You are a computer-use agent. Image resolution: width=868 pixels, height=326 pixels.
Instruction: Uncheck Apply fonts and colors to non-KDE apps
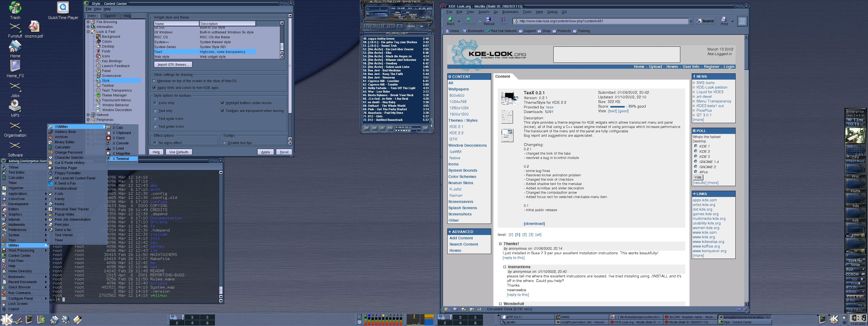click(x=154, y=87)
